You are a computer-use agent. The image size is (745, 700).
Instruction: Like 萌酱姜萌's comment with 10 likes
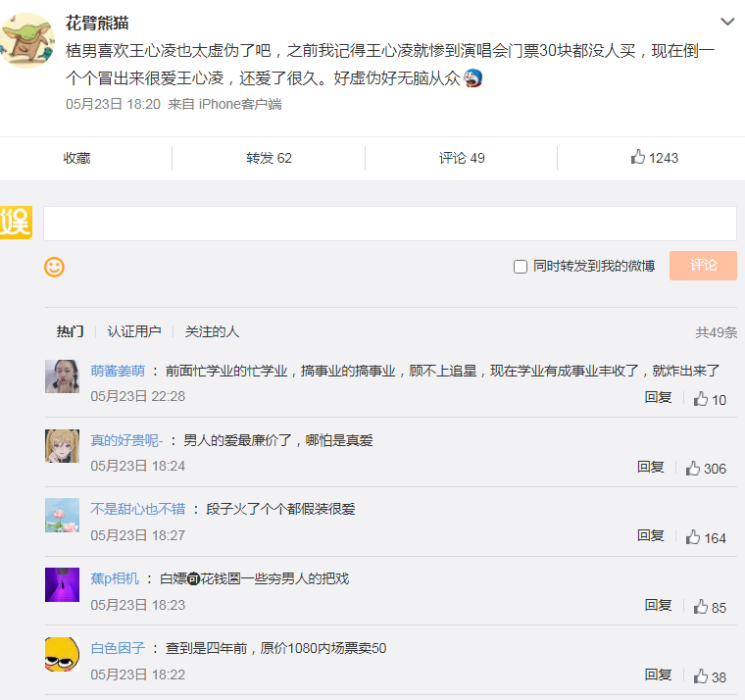(x=710, y=399)
